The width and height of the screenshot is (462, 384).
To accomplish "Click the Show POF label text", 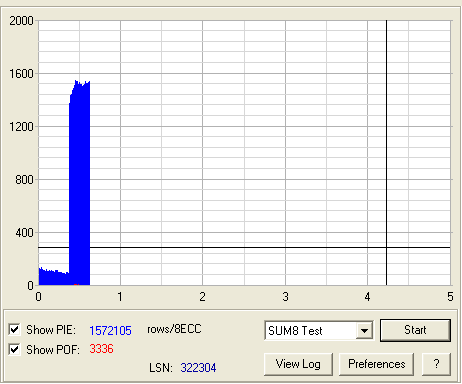I will [x=53, y=350].
